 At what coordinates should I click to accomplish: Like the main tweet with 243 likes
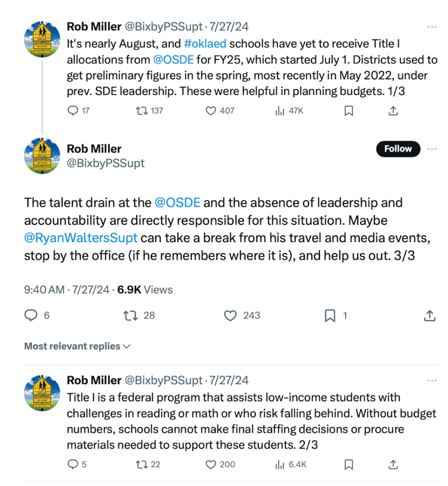click(x=230, y=315)
